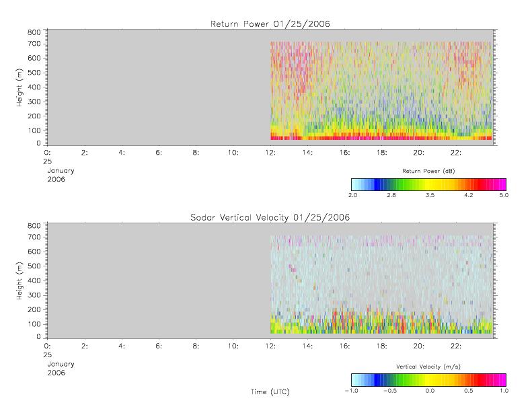This screenshot has width=532, height=411.
Task: Select the 5.0 value on Return Power colorbar
Action: coord(504,195)
